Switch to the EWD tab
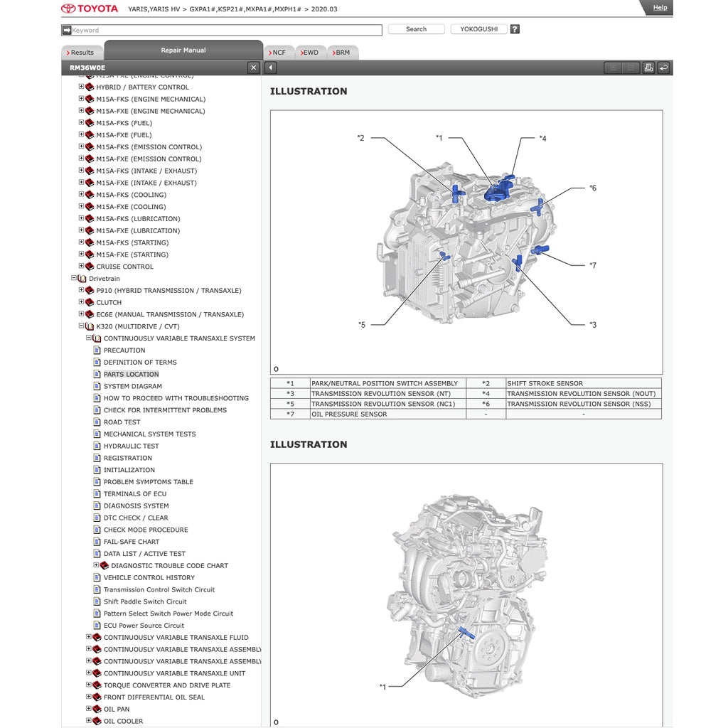Screen dimensions: 728x728 [x=309, y=52]
